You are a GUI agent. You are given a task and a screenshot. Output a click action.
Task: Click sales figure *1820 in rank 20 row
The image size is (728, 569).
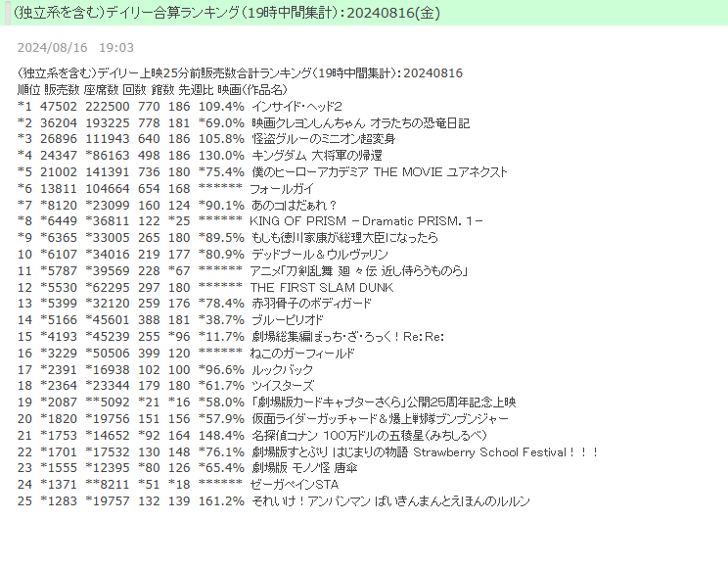tap(59, 419)
